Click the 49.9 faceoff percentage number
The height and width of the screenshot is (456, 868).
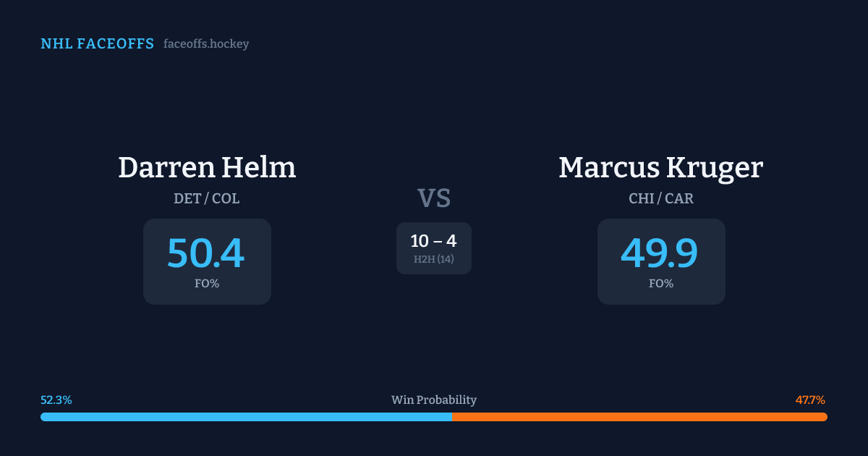tap(660, 253)
